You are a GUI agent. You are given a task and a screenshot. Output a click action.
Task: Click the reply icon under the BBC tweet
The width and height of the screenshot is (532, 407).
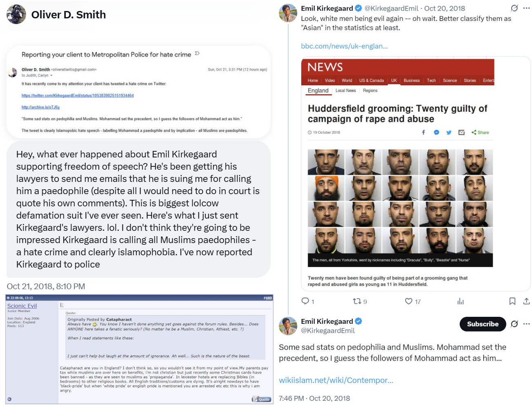point(305,301)
